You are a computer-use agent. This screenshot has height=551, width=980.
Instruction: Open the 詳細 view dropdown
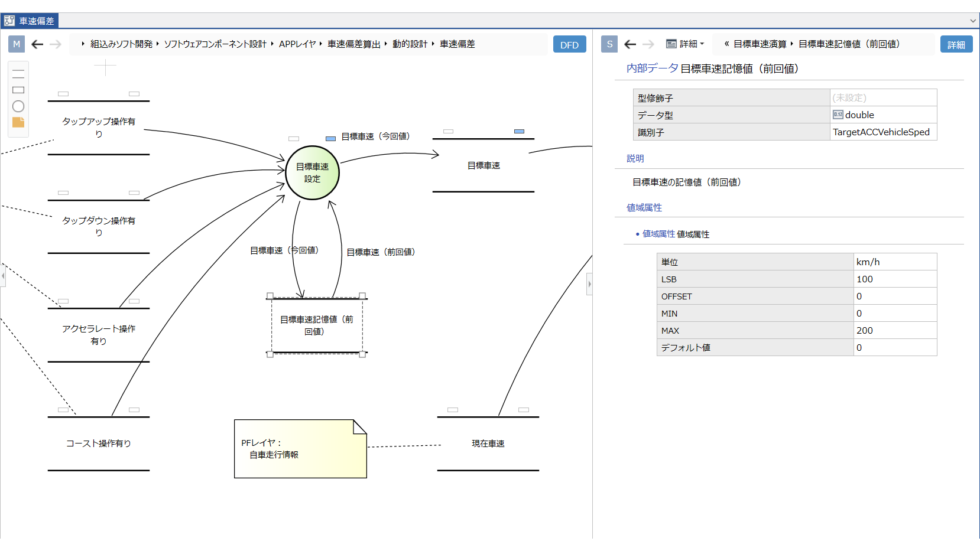[686, 44]
